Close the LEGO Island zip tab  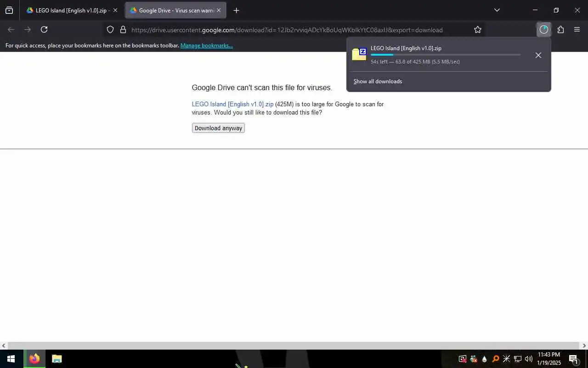(x=115, y=10)
